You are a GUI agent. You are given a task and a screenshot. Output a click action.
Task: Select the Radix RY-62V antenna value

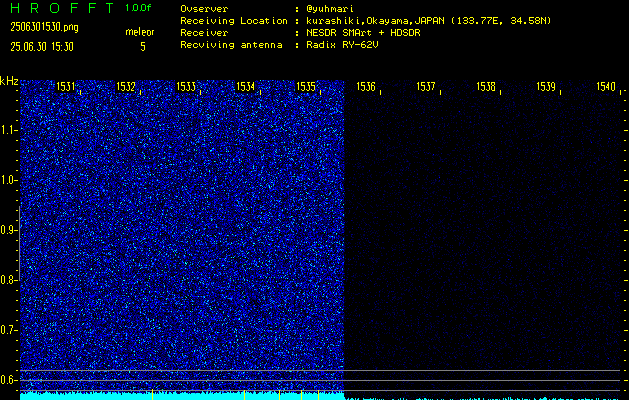pos(342,45)
